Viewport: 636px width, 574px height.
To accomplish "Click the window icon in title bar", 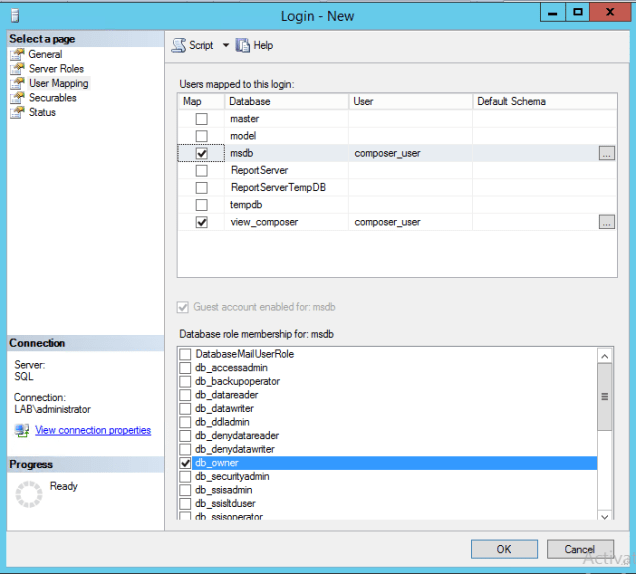I will [x=15, y=16].
